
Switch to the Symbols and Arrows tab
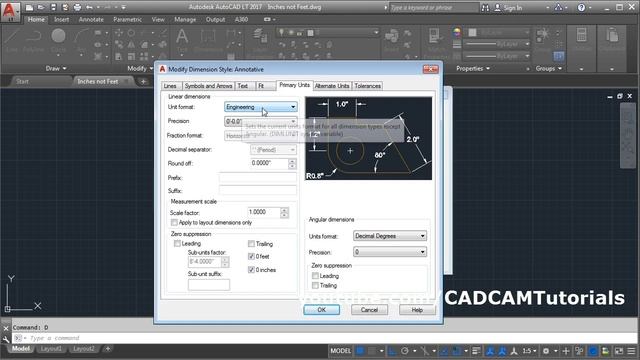click(x=208, y=86)
